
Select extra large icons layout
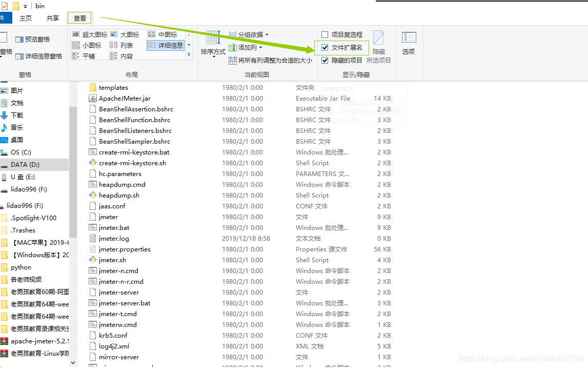coord(90,34)
